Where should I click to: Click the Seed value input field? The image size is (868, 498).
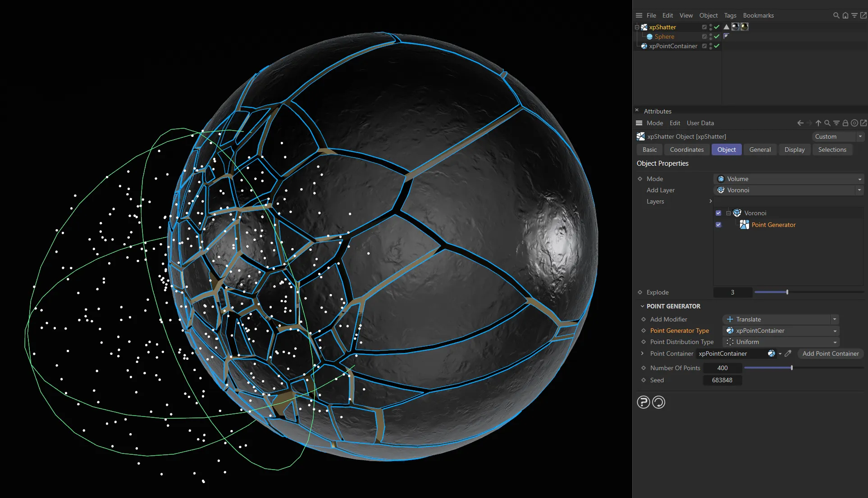[722, 380]
